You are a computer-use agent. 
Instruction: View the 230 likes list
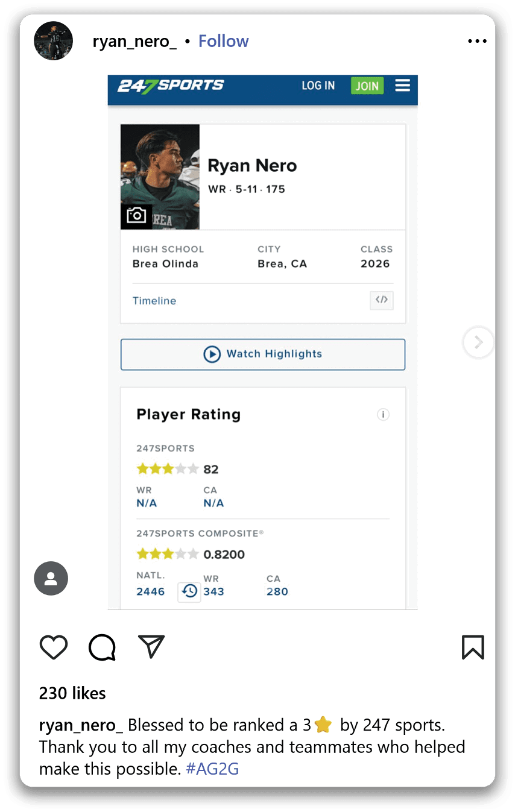[x=72, y=693]
